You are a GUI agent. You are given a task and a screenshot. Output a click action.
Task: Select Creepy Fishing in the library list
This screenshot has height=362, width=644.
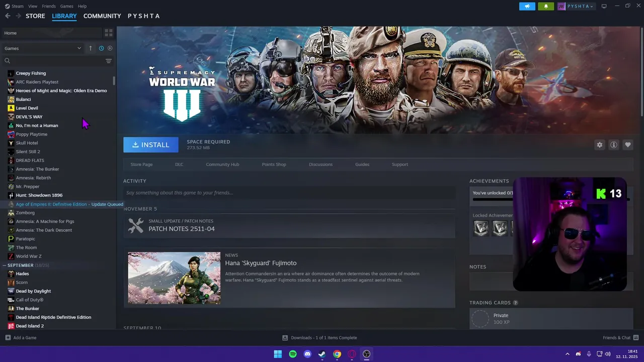(x=31, y=73)
